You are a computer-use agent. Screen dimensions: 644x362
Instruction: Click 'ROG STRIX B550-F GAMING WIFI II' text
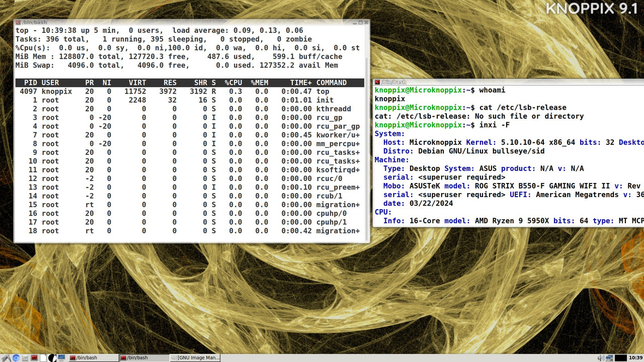point(542,186)
